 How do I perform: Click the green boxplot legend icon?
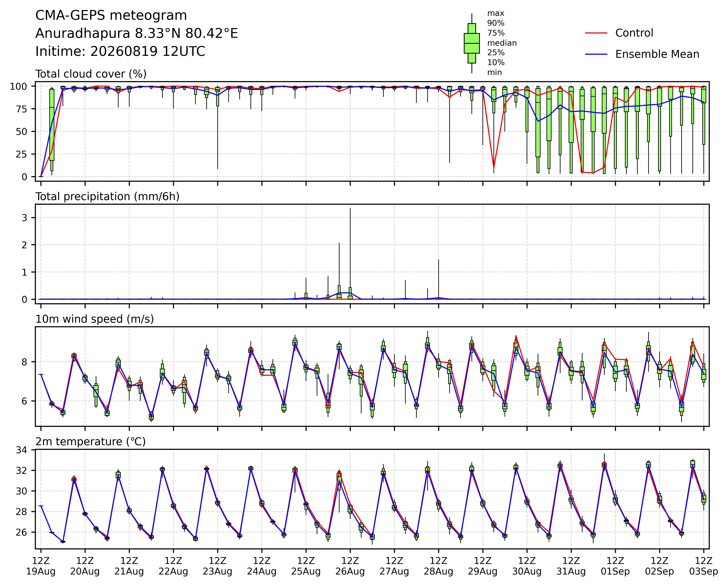click(472, 43)
